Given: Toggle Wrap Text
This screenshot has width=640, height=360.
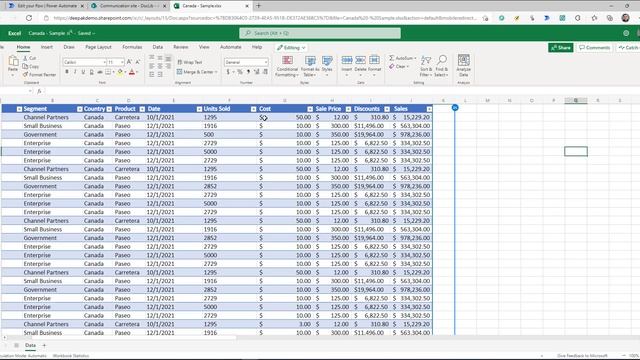Looking at the screenshot, I should pyautogui.click(x=190, y=62).
